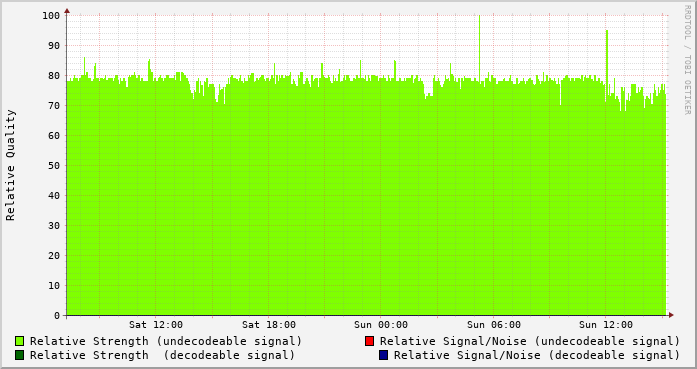Image resolution: width=697 pixels, height=369 pixels.
Task: Click the RRDTOOL / TOBI OETIKER watermark
Action: point(687,60)
